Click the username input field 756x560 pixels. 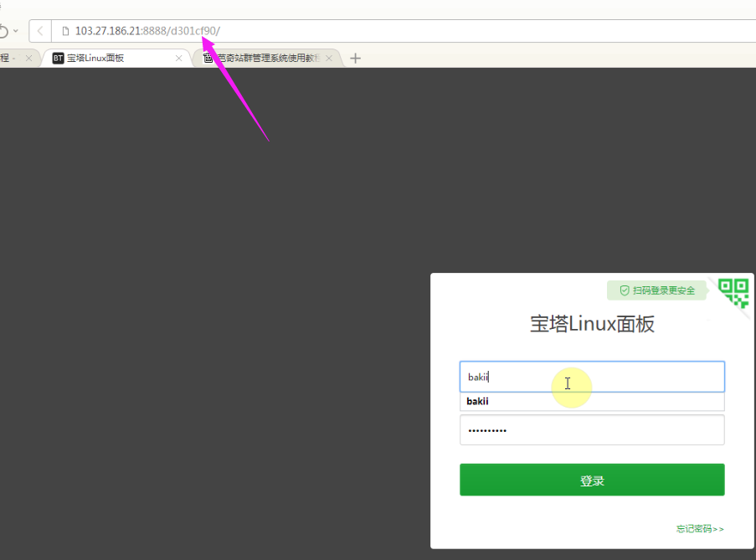592,377
